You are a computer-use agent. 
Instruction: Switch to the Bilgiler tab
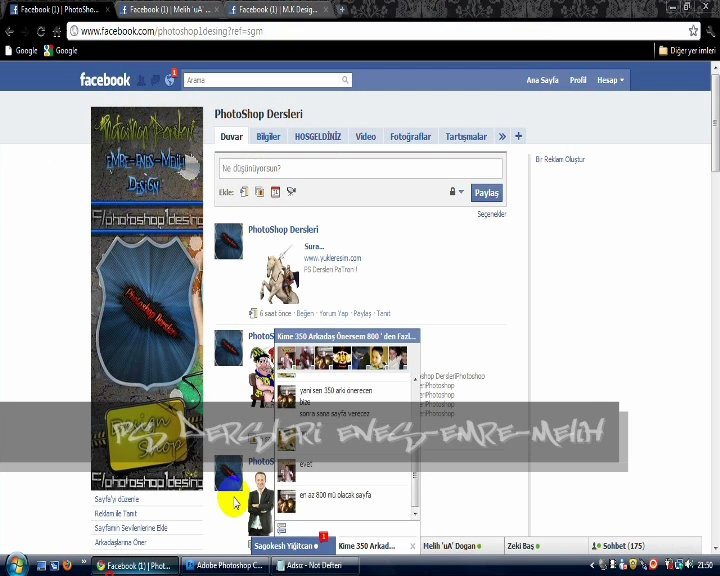[x=268, y=136]
